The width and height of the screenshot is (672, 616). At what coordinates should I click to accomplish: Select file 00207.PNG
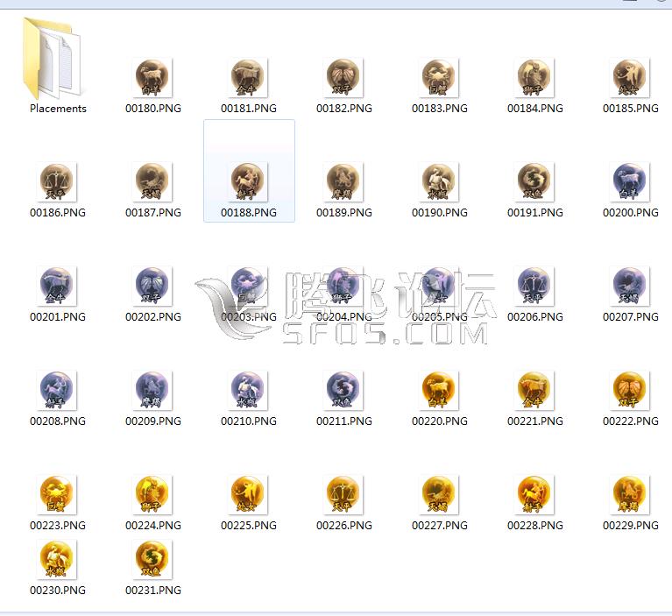[x=630, y=287]
